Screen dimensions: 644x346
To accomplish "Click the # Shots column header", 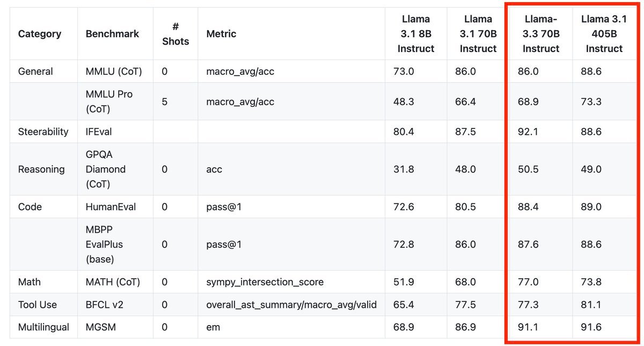I will (x=175, y=34).
